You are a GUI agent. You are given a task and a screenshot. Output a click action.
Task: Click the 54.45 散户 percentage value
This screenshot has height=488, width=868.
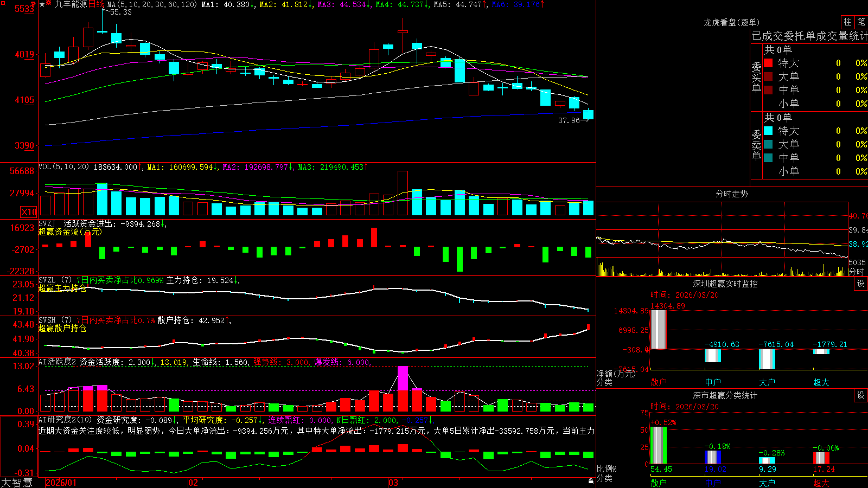(661, 469)
